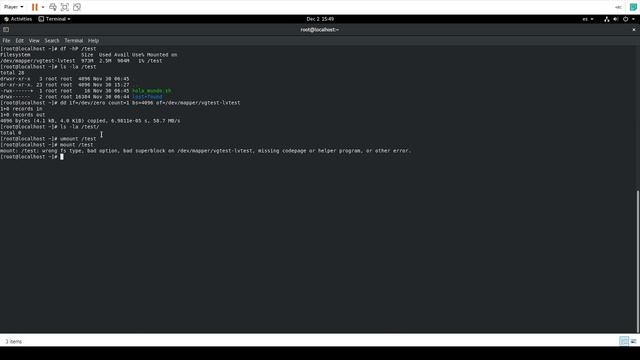The height and width of the screenshot is (360, 640).
Task: Click the current terminal prompt cursor
Action: 62,157
